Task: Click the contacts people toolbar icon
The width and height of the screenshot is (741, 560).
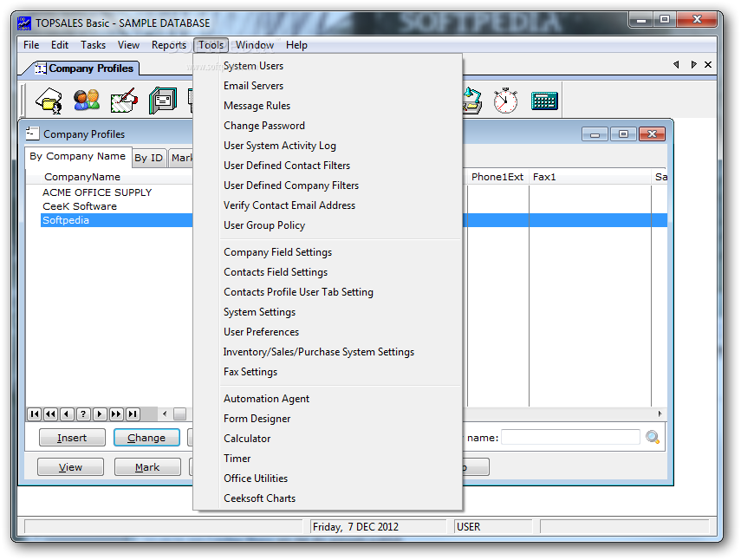Action: pyautogui.click(x=87, y=101)
